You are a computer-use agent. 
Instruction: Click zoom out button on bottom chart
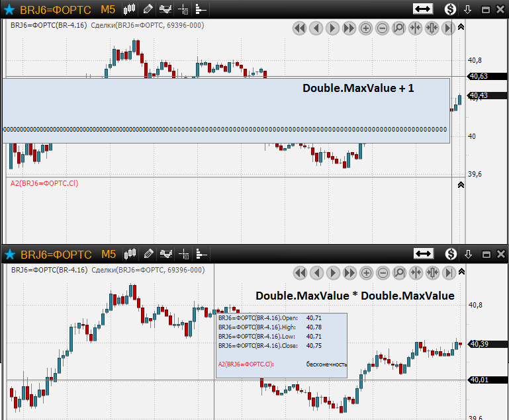(x=383, y=273)
